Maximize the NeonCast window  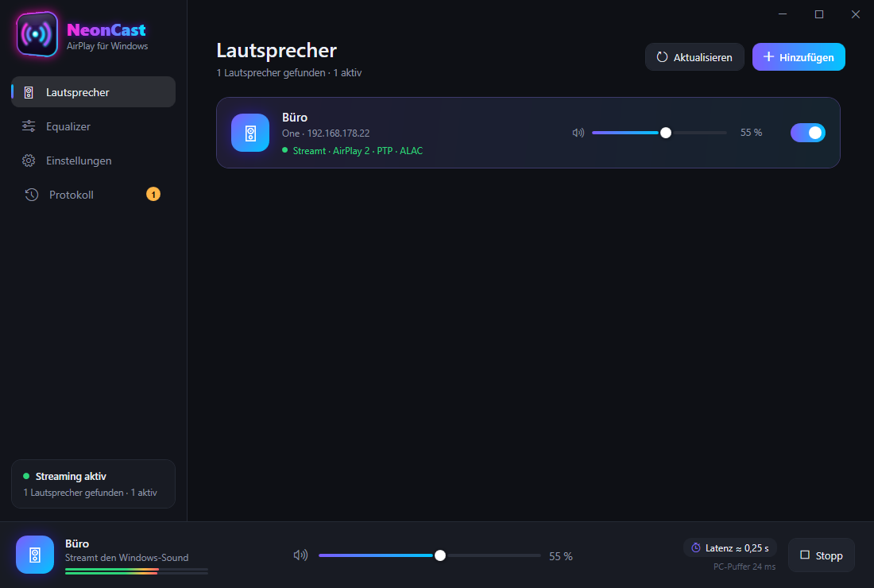coord(819,14)
